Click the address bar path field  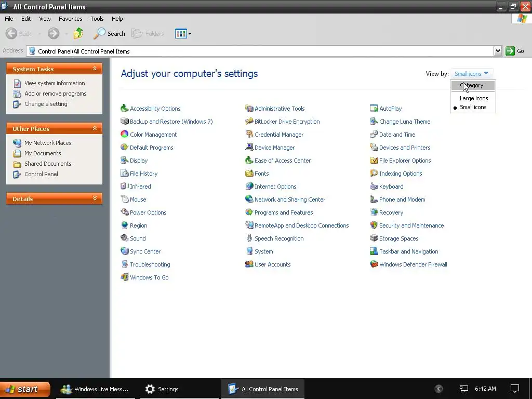pos(260,51)
